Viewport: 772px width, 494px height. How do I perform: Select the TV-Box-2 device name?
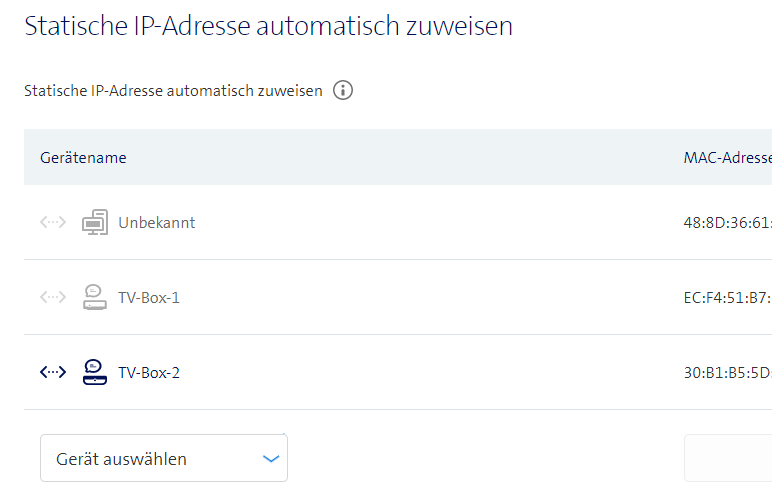tap(149, 373)
